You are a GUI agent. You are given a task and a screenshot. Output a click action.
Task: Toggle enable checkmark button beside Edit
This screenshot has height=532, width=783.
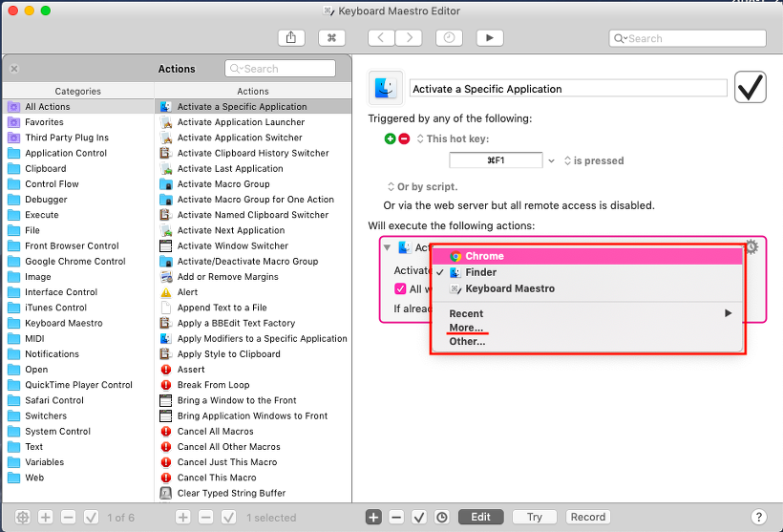(x=419, y=517)
